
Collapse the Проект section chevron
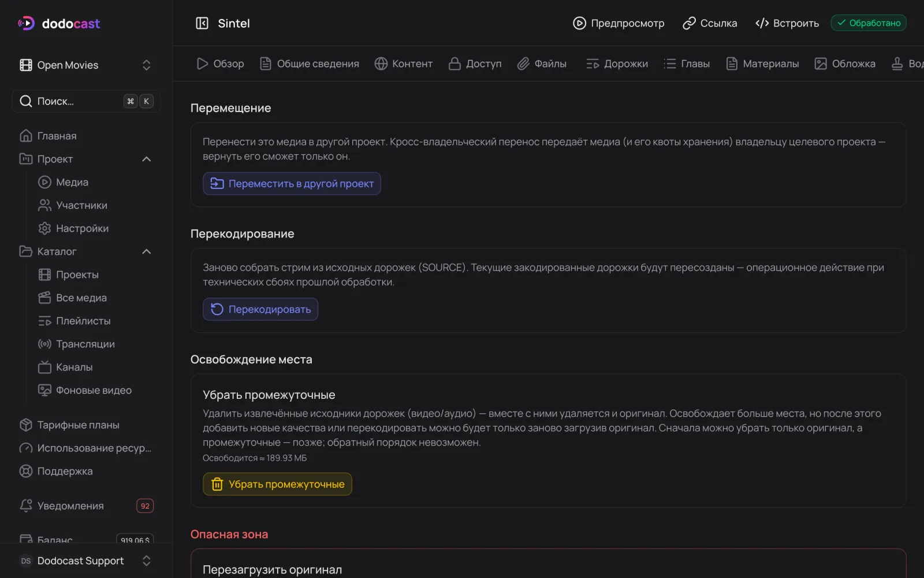coord(147,159)
